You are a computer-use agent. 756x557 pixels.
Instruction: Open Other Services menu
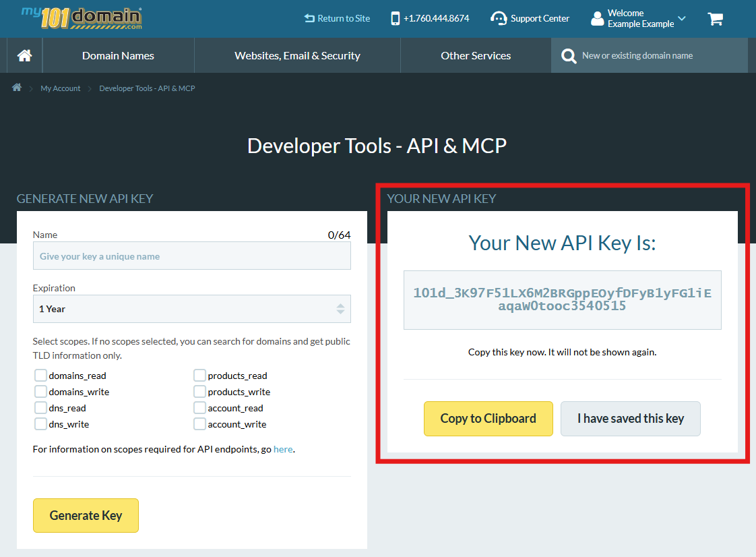pos(476,55)
